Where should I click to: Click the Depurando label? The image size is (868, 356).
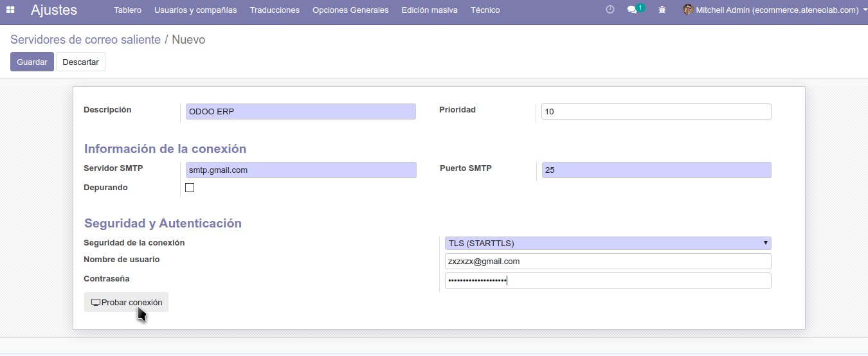[105, 188]
